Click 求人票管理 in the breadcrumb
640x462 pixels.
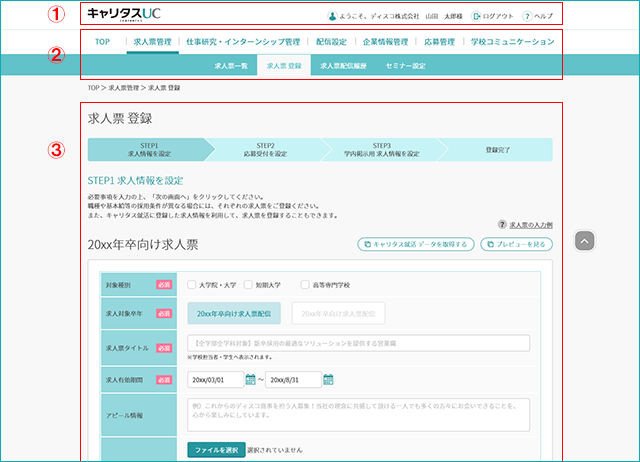[x=124, y=88]
